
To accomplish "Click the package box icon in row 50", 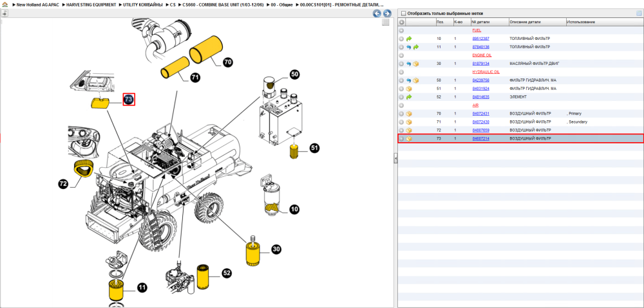I will tap(415, 80).
